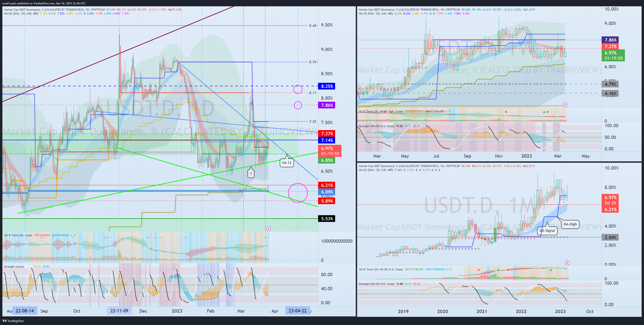Click the readCrypto published header text
Image resolution: width=644 pixels, height=325 pixels.
44,3
